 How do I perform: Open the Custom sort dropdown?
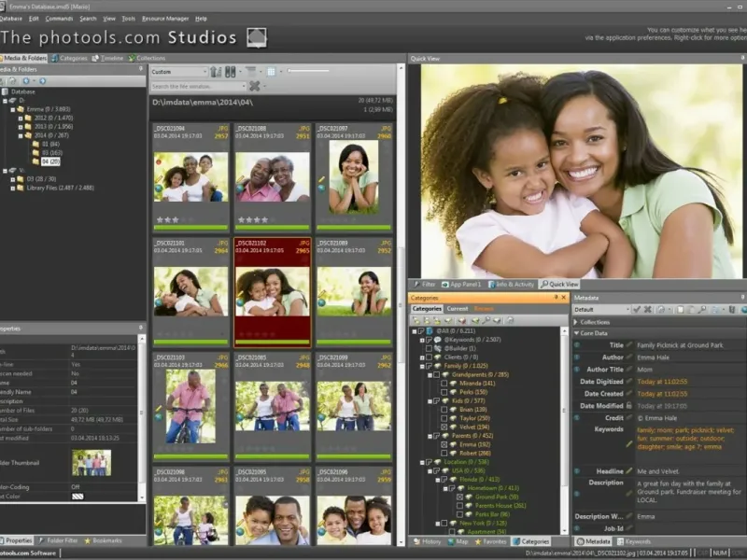click(178, 72)
